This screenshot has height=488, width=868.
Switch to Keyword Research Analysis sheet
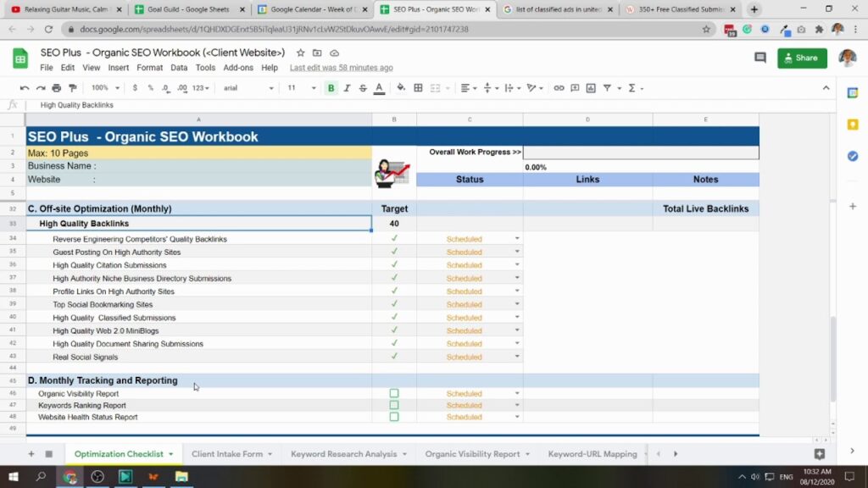pyautogui.click(x=348, y=454)
